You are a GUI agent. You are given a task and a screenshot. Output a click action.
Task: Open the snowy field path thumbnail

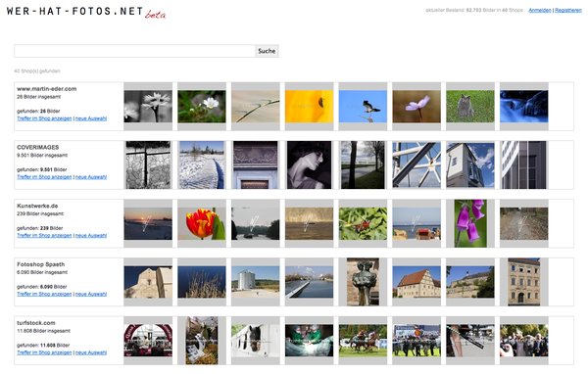coord(202,164)
